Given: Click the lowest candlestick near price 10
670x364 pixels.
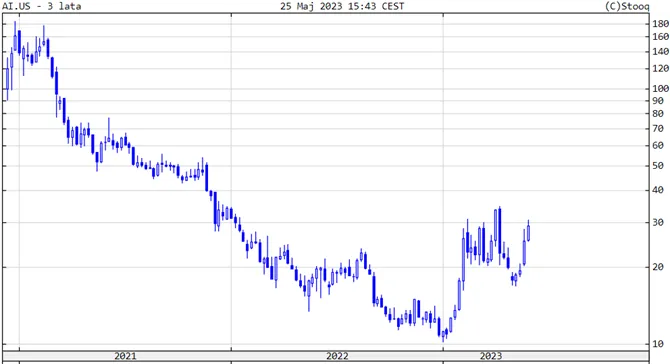Looking at the screenshot, I should coord(443,336).
